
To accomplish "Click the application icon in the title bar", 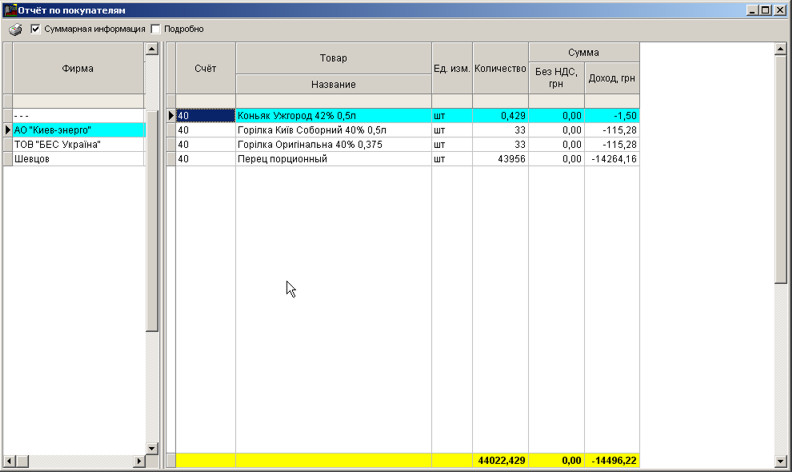I will pos(9,9).
